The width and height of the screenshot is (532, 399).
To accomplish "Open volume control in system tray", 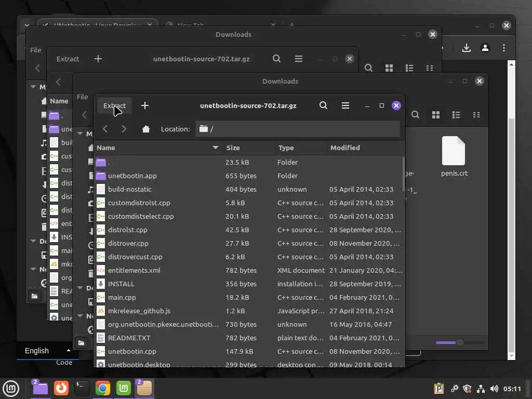I will [494, 389].
